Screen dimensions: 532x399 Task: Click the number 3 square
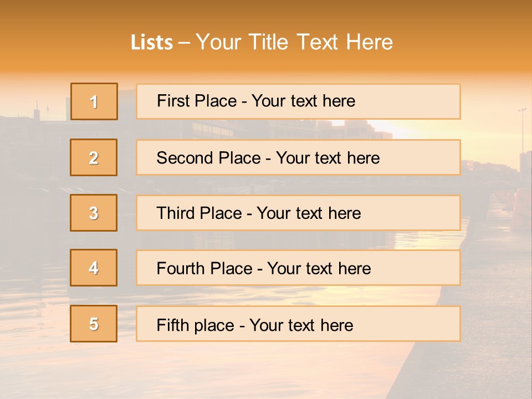[94, 213]
